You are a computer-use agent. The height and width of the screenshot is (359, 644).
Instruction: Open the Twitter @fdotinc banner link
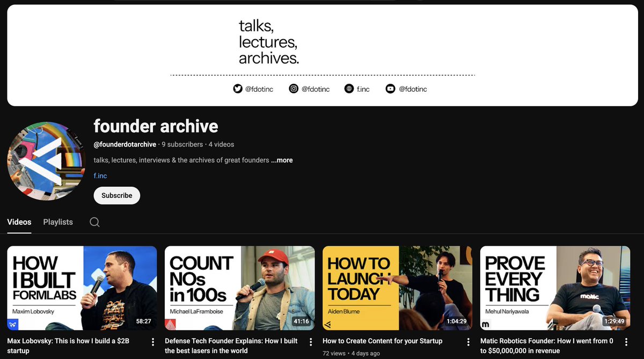(253, 89)
